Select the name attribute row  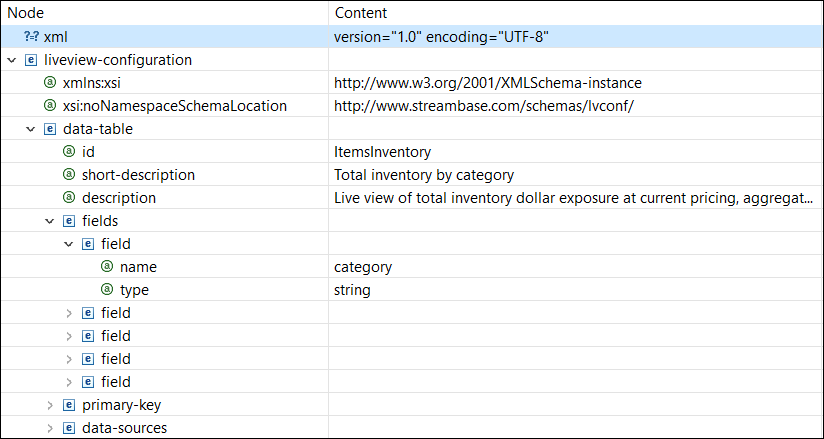pyautogui.click(x=138, y=267)
